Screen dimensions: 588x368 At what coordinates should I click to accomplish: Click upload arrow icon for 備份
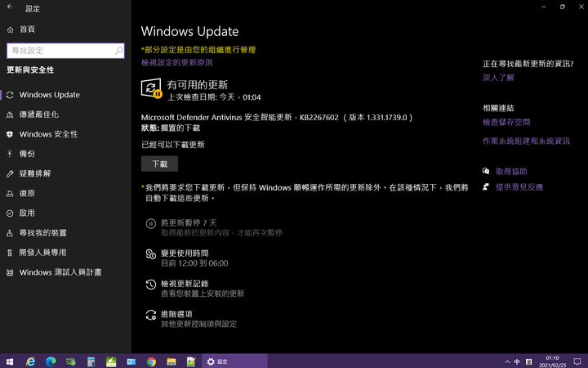(10, 154)
